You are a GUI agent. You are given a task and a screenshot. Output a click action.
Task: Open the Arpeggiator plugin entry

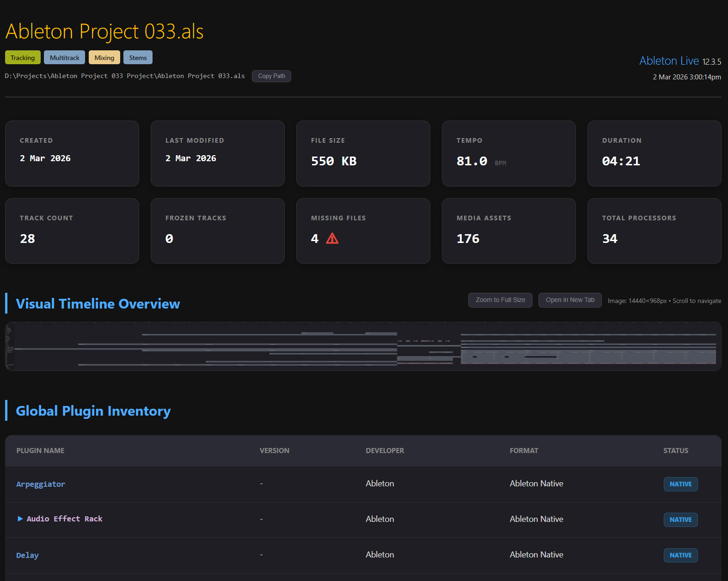click(x=41, y=484)
